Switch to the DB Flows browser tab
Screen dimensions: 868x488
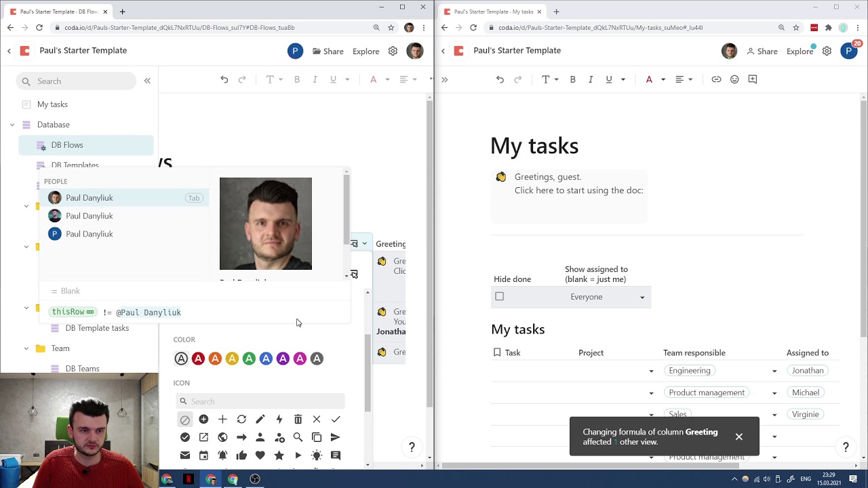[58, 12]
